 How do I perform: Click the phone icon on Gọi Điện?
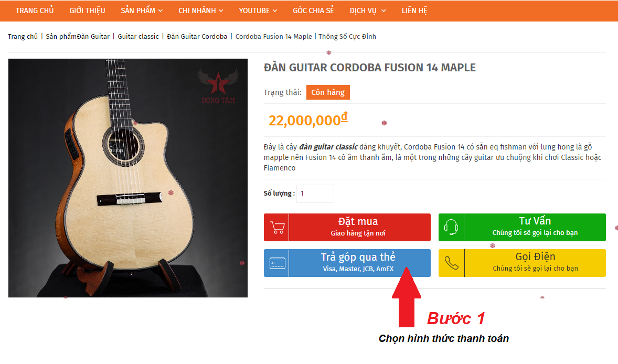[x=451, y=263]
